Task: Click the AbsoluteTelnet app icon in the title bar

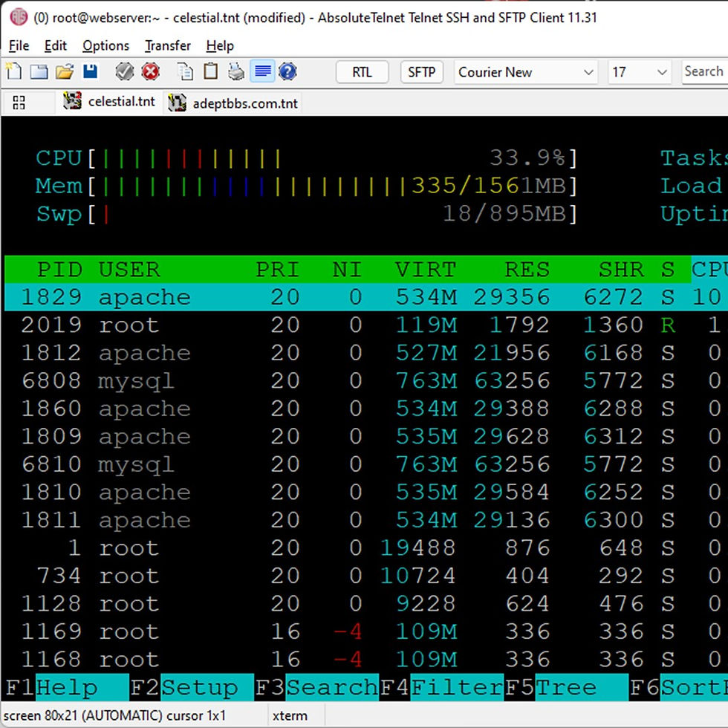Action: tap(19, 18)
